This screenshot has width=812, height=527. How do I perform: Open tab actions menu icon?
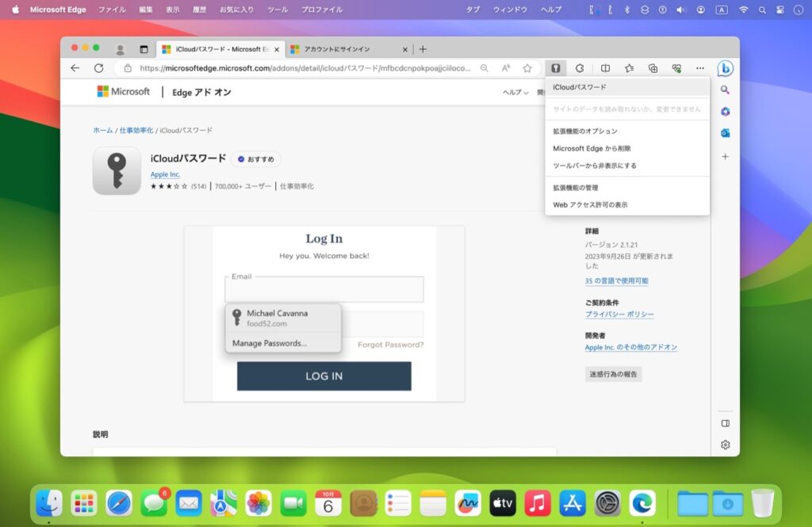(144, 49)
